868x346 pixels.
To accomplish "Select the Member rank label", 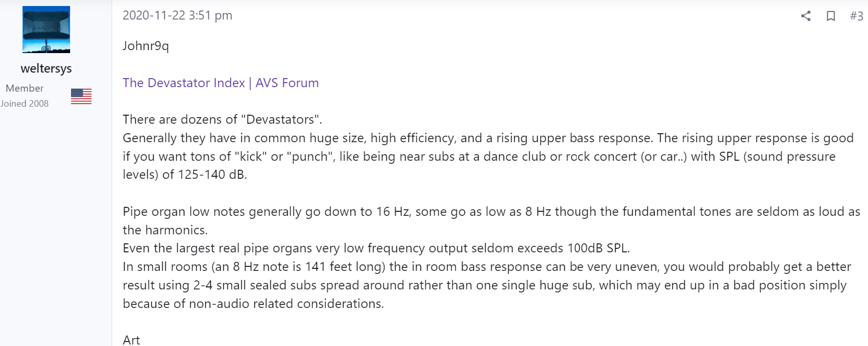I will coord(25,88).
